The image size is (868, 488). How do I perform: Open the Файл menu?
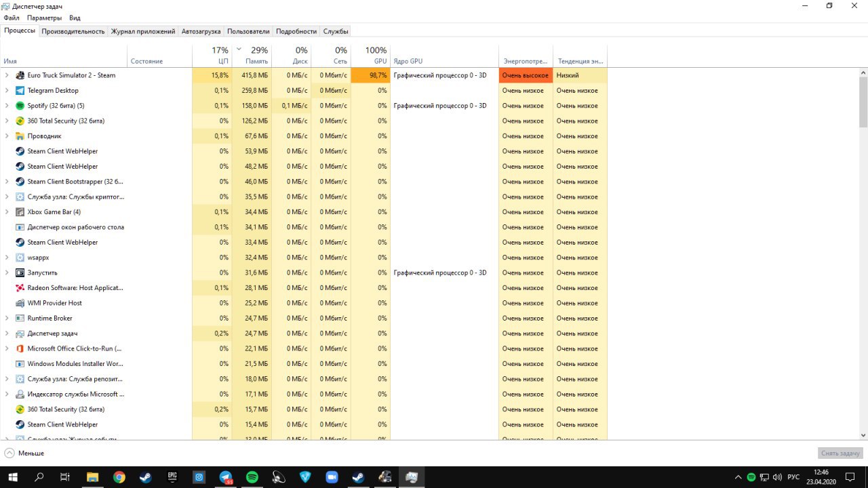coord(12,18)
